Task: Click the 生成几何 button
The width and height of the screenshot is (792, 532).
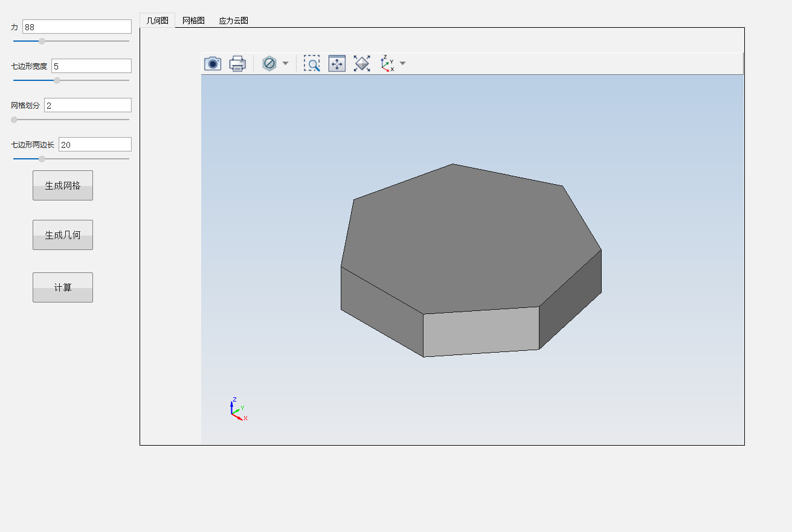Action: [x=63, y=235]
